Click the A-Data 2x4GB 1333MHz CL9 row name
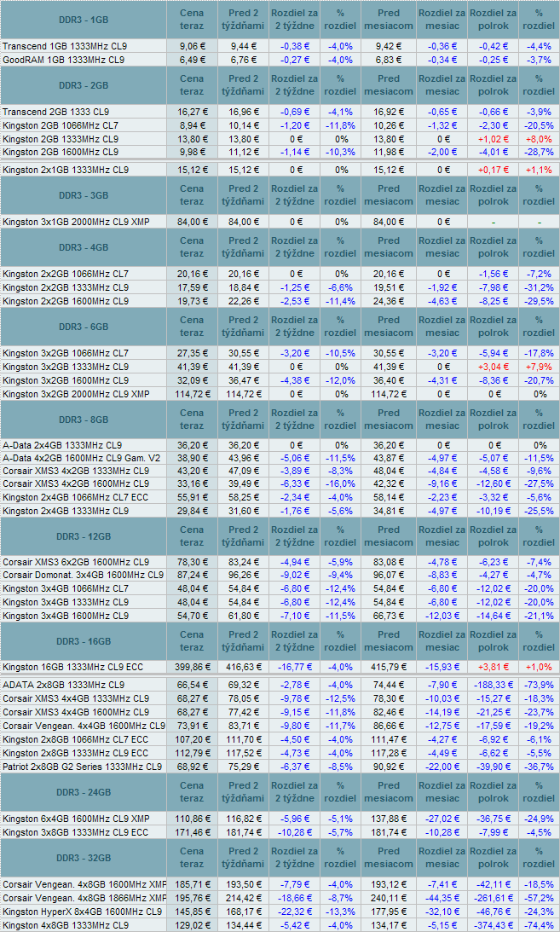Image resolution: width=560 pixels, height=932 pixels. 62,445
